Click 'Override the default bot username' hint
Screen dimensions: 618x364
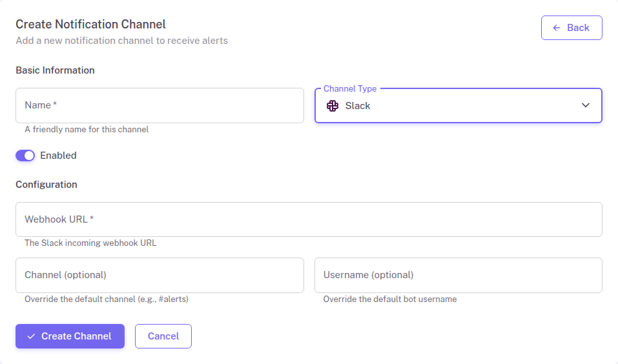point(390,299)
